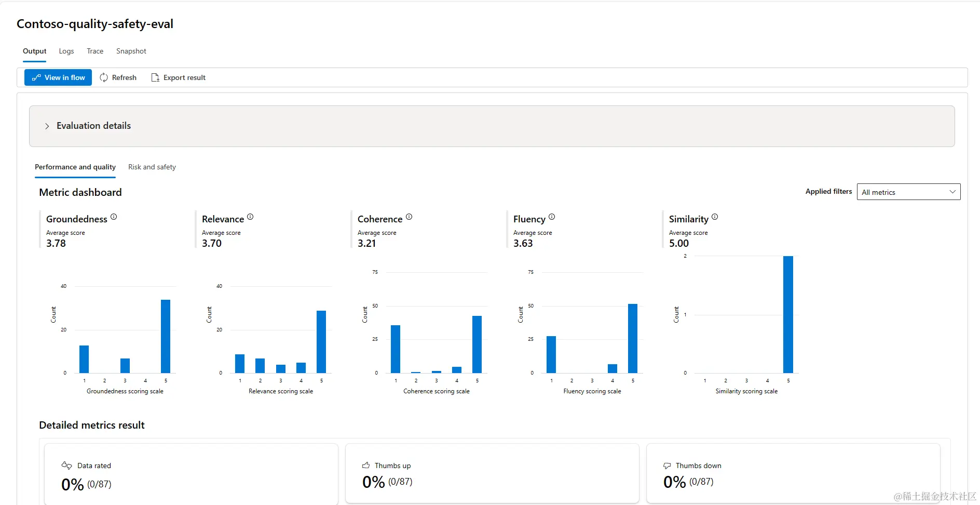Click the Data rated thumbs icon
The height and width of the screenshot is (505, 980).
pyautogui.click(x=66, y=465)
